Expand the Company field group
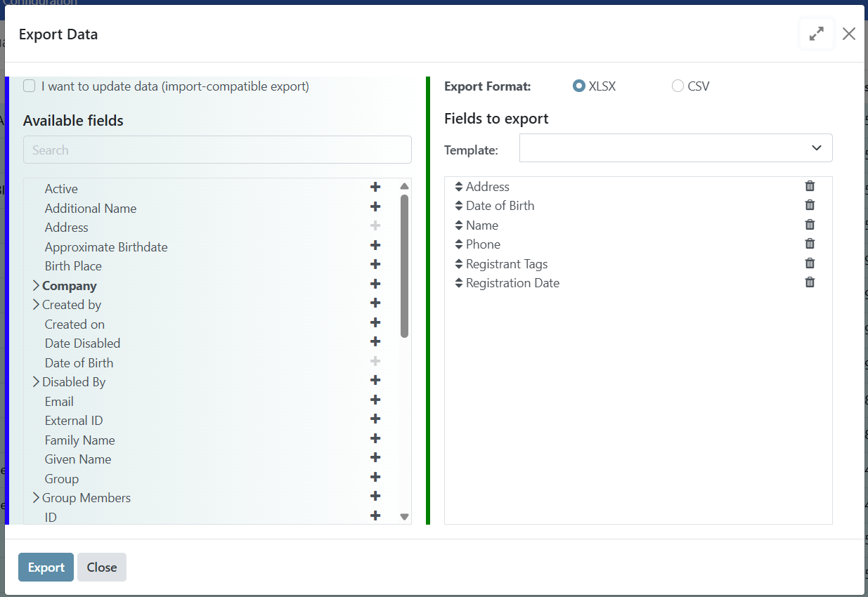The height and width of the screenshot is (597, 868). coord(36,285)
